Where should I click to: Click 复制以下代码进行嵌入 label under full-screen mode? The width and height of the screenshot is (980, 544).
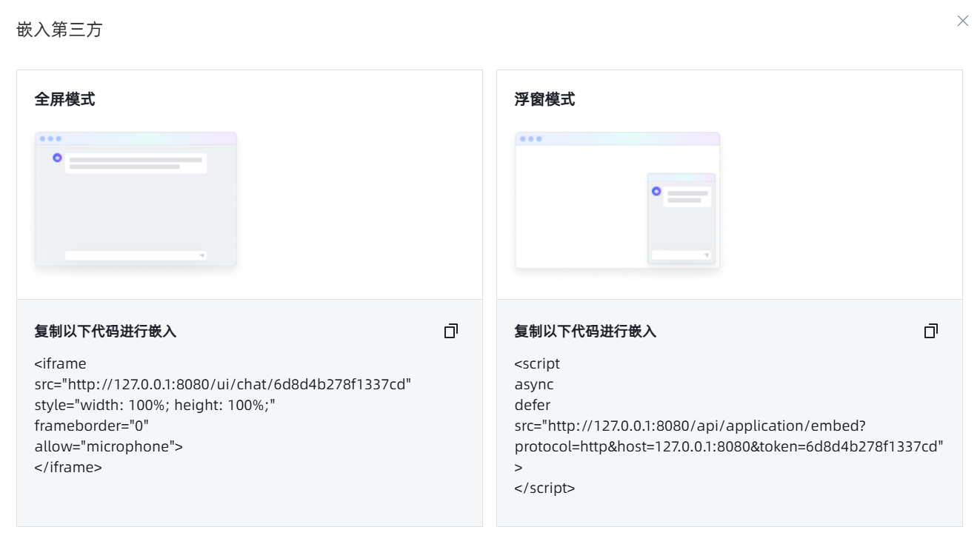point(105,331)
